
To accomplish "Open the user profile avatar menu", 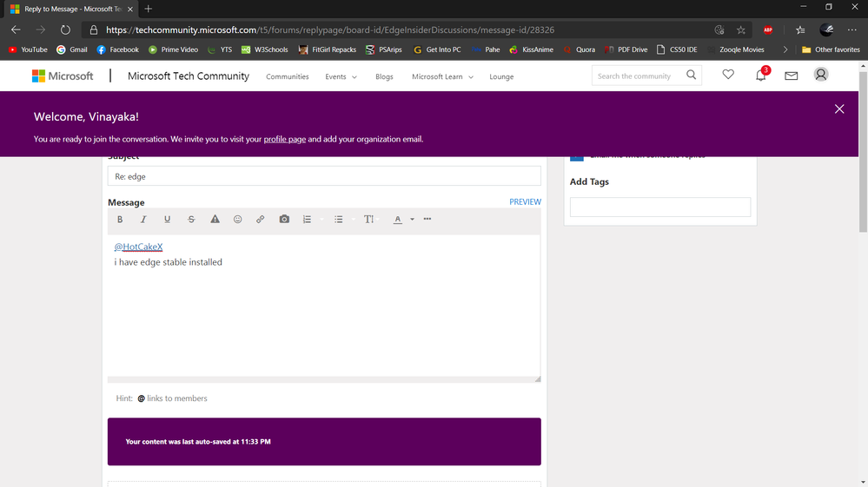I will pos(821,74).
